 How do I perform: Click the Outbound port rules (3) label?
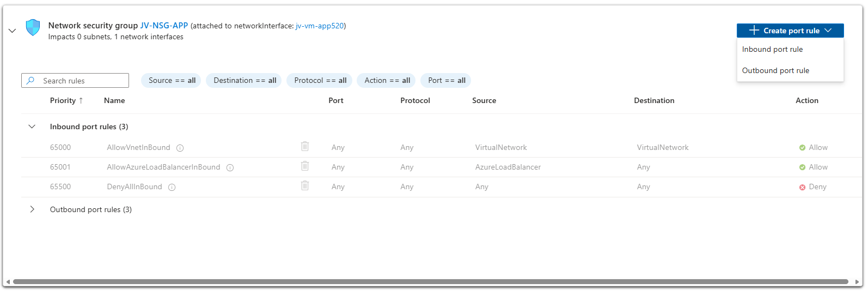click(91, 209)
